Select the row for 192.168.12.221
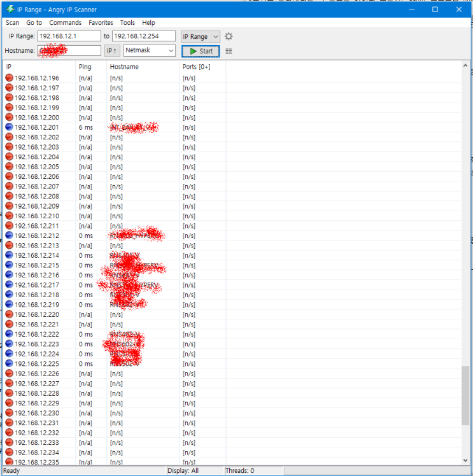The height and width of the screenshot is (476, 473). click(x=232, y=324)
